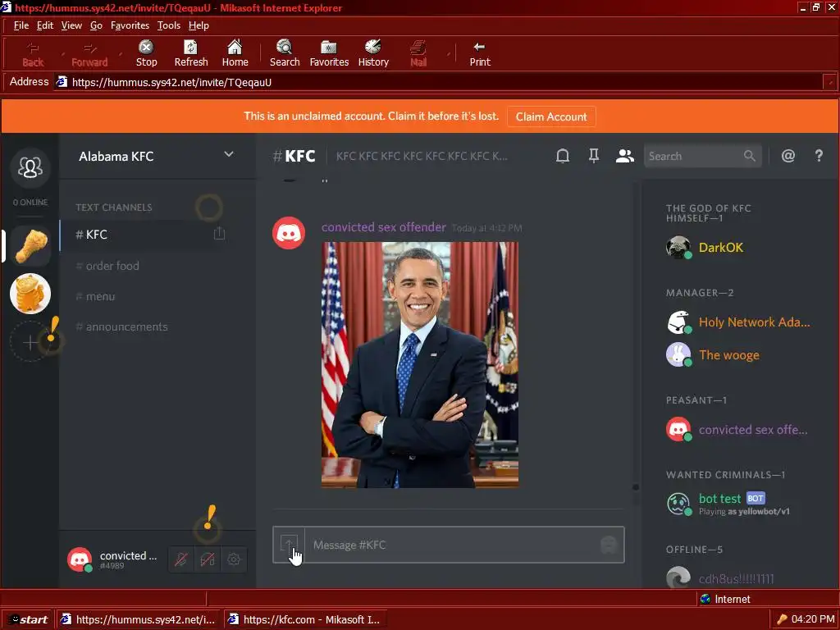Open the Go menu
840x630 pixels.
[97, 25]
